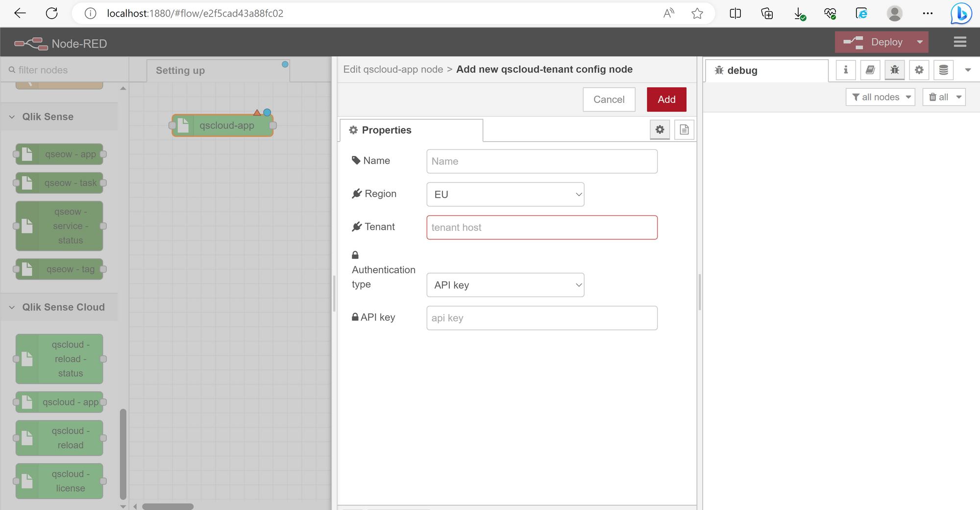Select qscloud-app node on canvas
Image resolution: width=980 pixels, height=510 pixels.
tap(222, 126)
